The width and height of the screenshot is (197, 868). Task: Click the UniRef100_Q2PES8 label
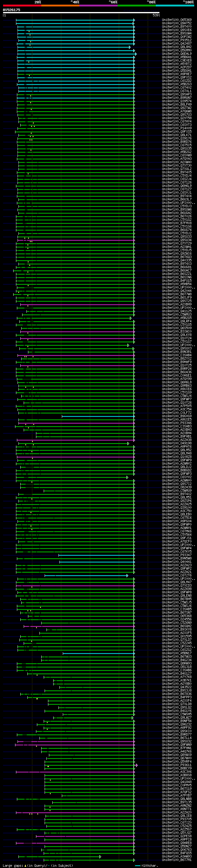pos(177,836)
